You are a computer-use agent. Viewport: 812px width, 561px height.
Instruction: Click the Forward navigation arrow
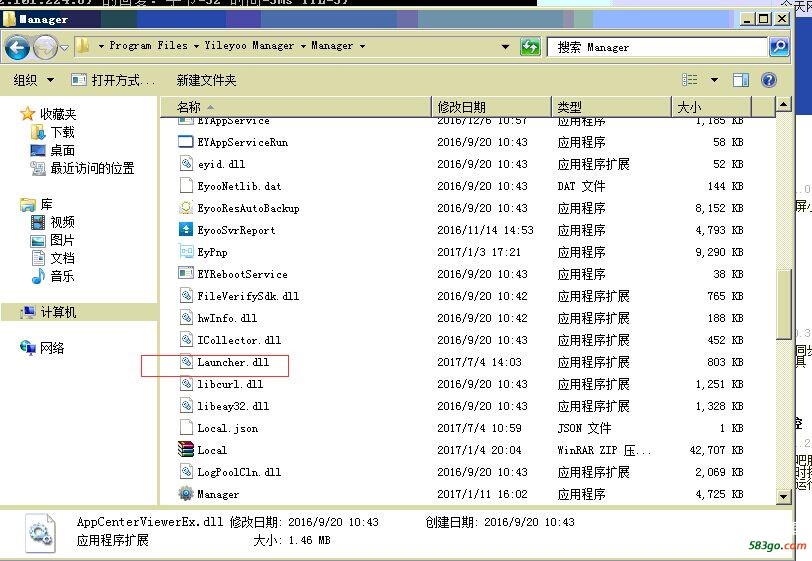45,48
